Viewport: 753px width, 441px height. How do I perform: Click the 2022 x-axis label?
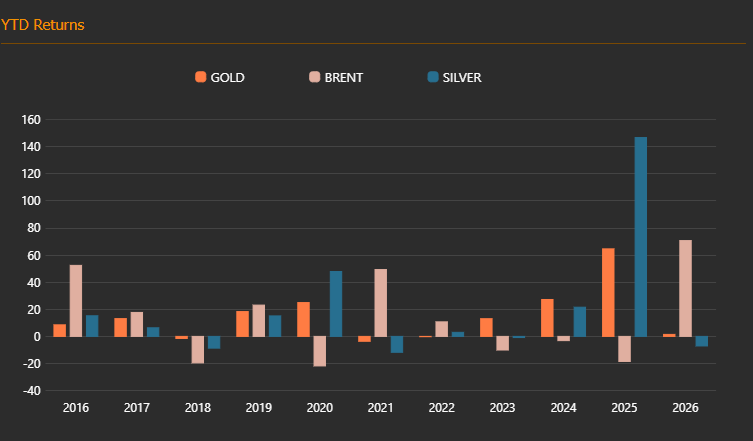[441, 408]
